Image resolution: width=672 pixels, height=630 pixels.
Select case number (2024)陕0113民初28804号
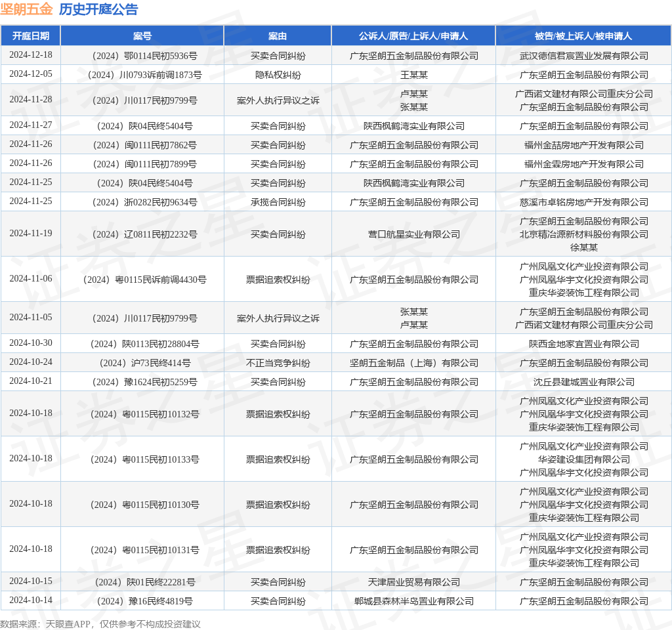[144, 344]
